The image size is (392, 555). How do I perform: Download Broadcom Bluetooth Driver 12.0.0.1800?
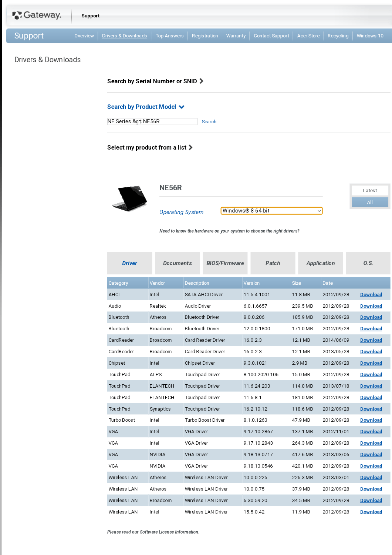(x=371, y=329)
